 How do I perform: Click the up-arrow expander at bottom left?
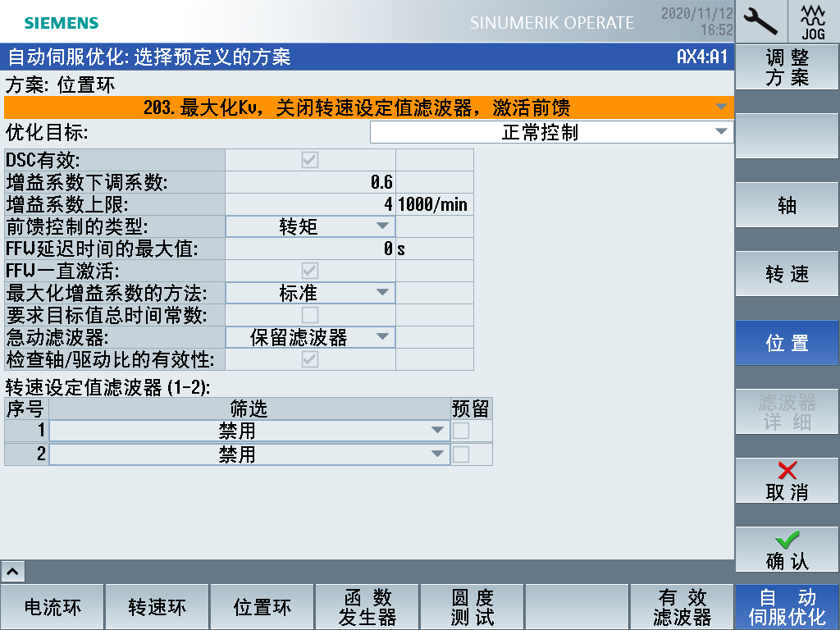15,571
